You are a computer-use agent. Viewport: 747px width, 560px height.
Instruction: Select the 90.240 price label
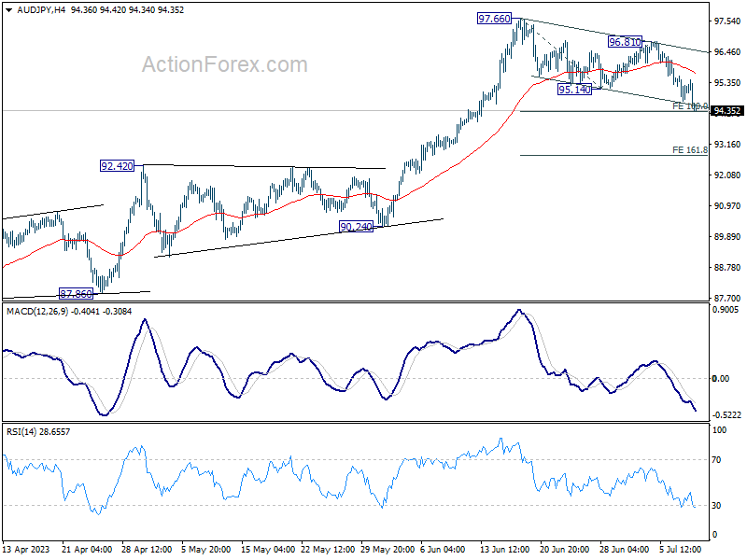pyautogui.click(x=356, y=227)
